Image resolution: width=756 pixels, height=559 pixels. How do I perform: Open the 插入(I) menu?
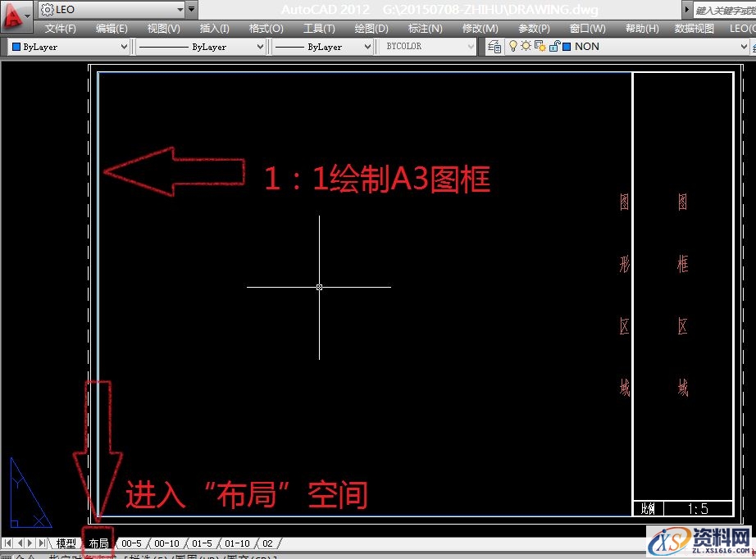point(213,27)
